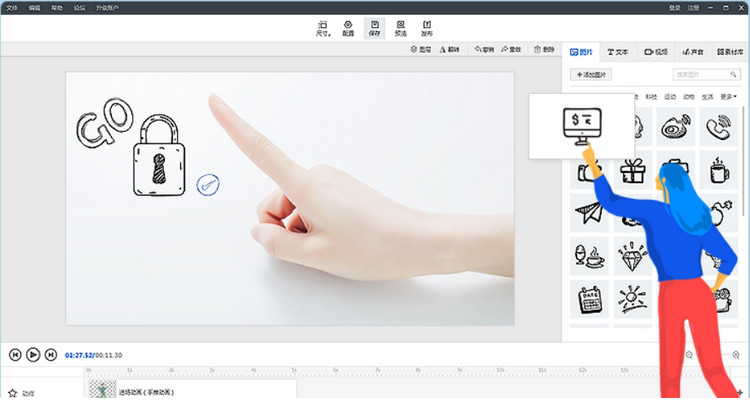Click the 撤销 (undo) button
This screenshot has height=413, width=750.
[485, 49]
